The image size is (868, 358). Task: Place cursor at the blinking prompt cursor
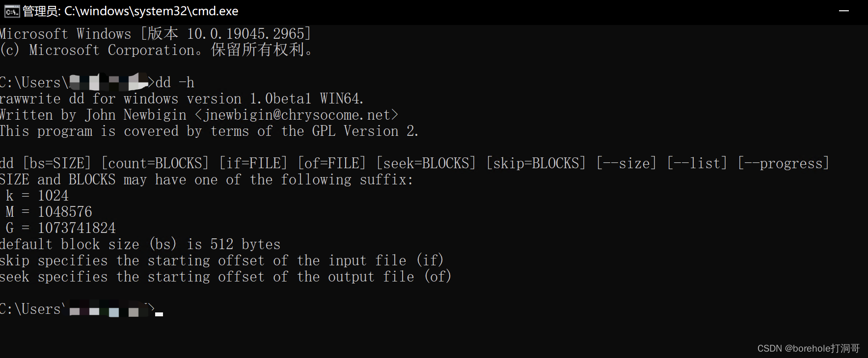159,312
